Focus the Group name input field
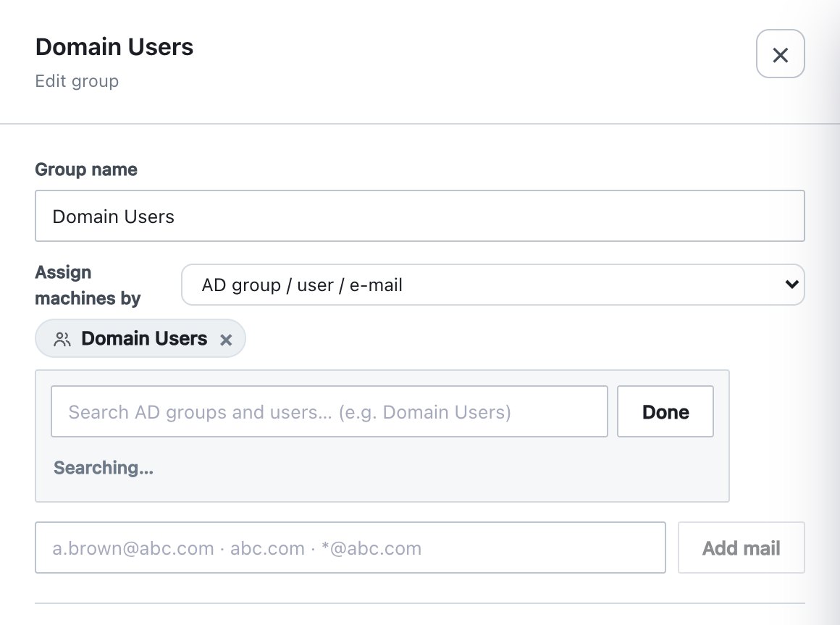This screenshot has height=625, width=840. [x=420, y=216]
